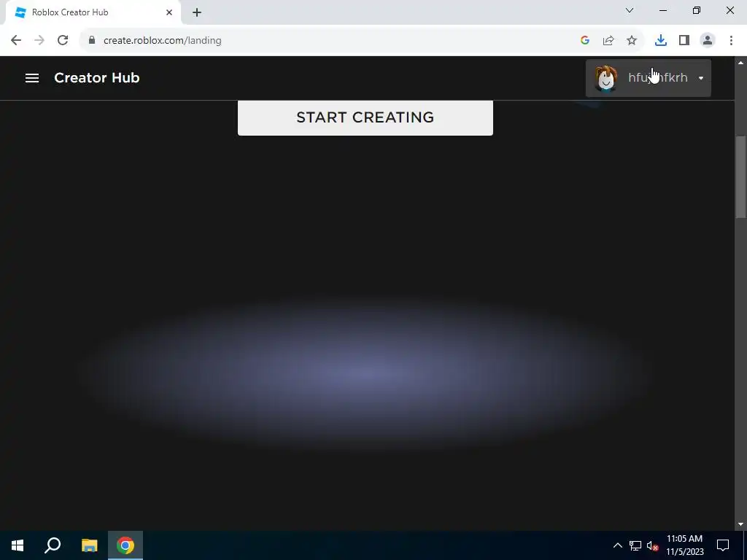Viewport: 747px width, 560px height.
Task: Close the Roblox Creator Hub tab
Action: [x=169, y=12]
